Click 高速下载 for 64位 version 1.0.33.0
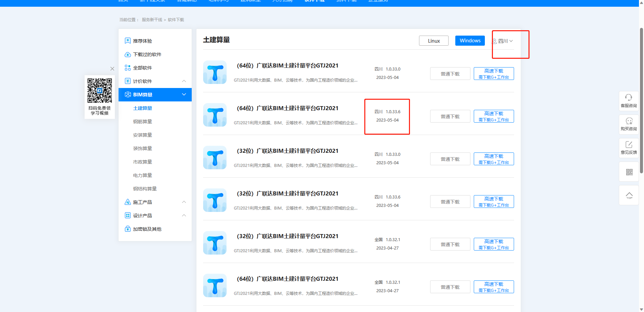The height and width of the screenshot is (312, 644). (x=494, y=74)
